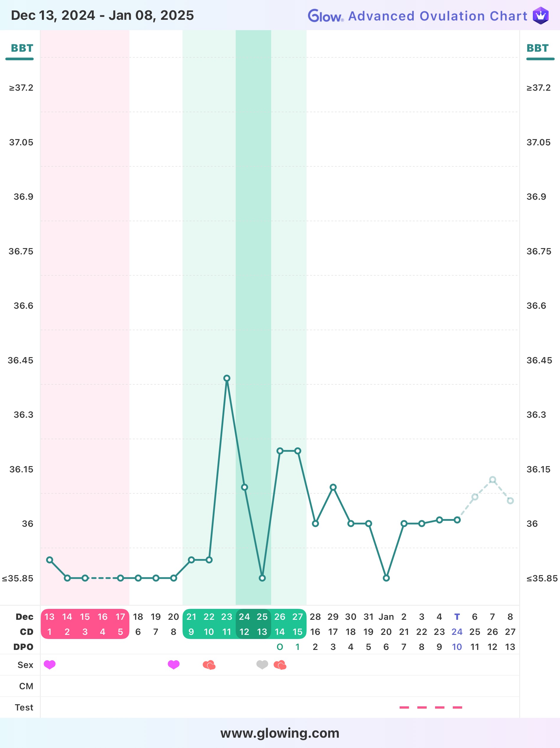560x748 pixels.
Task: Click the temperature peak point on Dec 23
Action: 227,378
